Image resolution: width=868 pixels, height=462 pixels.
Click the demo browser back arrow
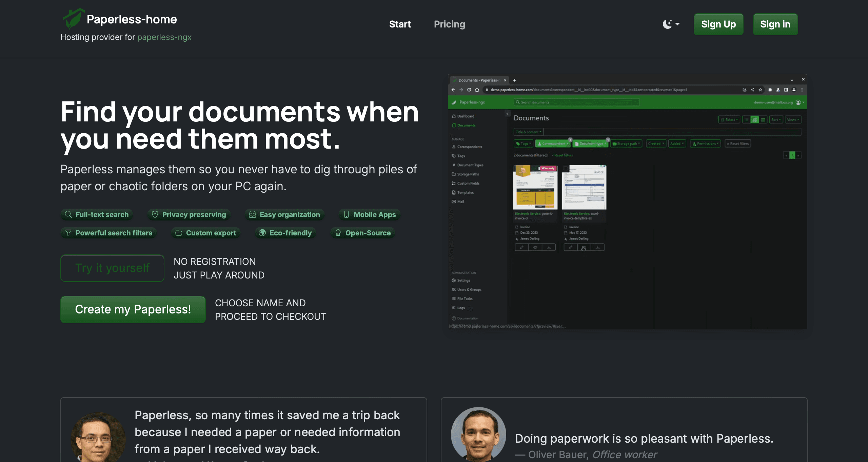point(453,90)
